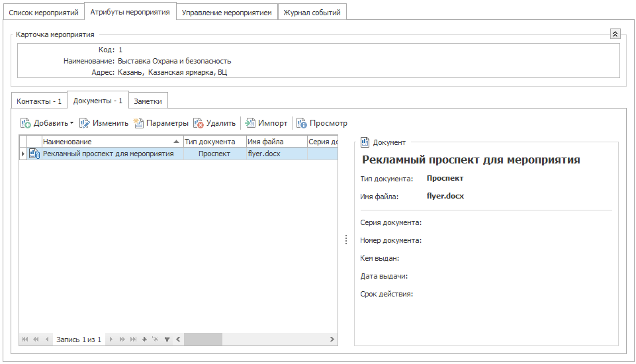Select the Документы - 1 tab

click(x=98, y=100)
